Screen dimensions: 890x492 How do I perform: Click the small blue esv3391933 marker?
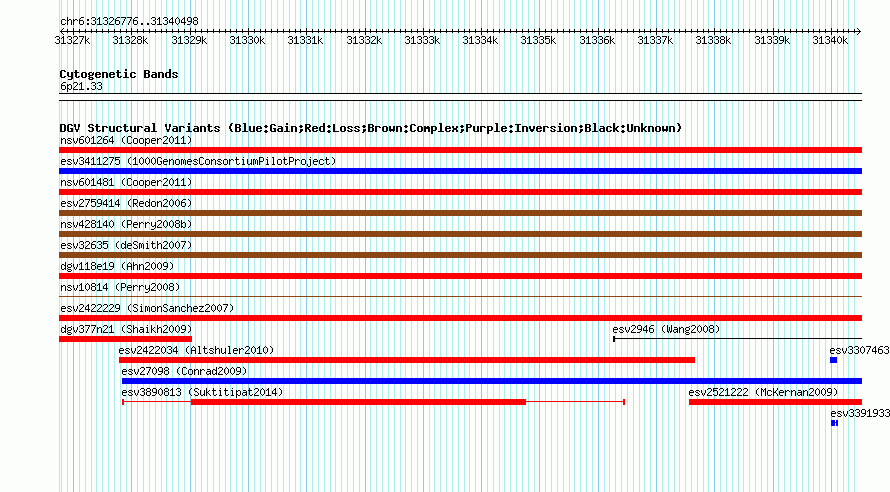click(x=834, y=423)
